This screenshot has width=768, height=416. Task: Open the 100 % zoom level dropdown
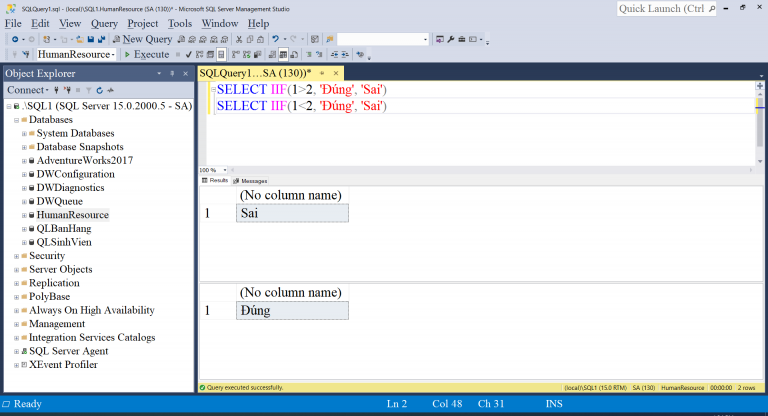click(x=225, y=170)
